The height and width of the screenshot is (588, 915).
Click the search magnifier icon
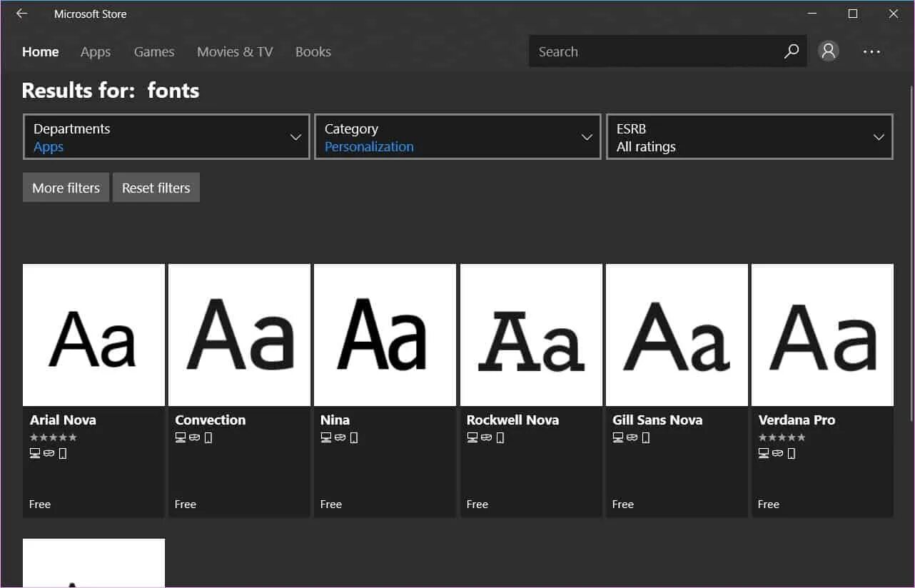point(791,51)
